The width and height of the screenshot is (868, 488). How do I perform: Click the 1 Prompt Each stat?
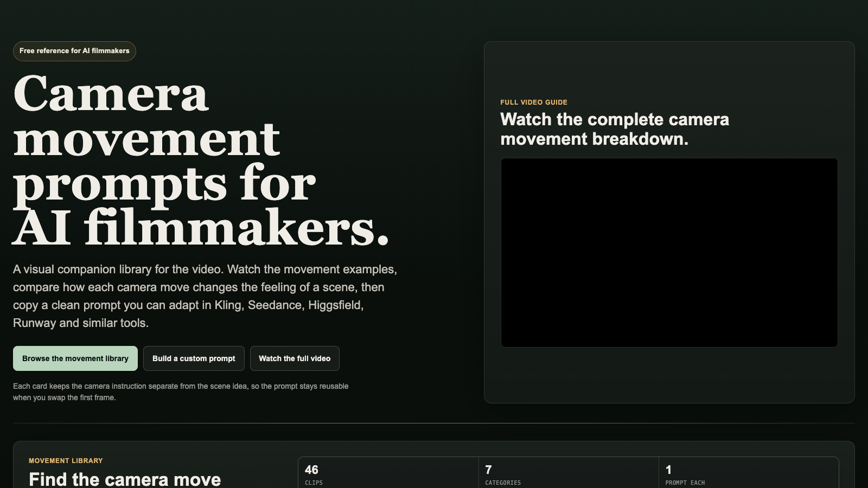pos(749,473)
